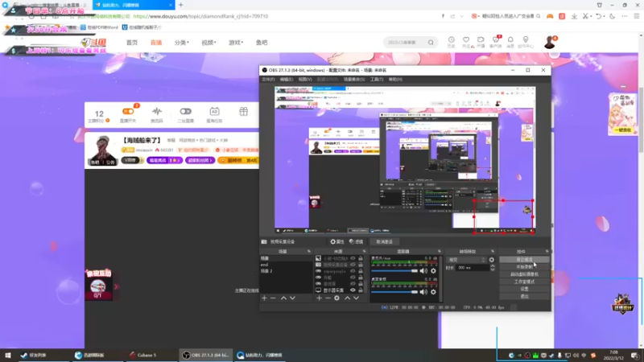Image resolution: width=644 pixels, height=362 pixels.
Task: Add a new scene in OBS scenes panel
Action: pos(264,298)
